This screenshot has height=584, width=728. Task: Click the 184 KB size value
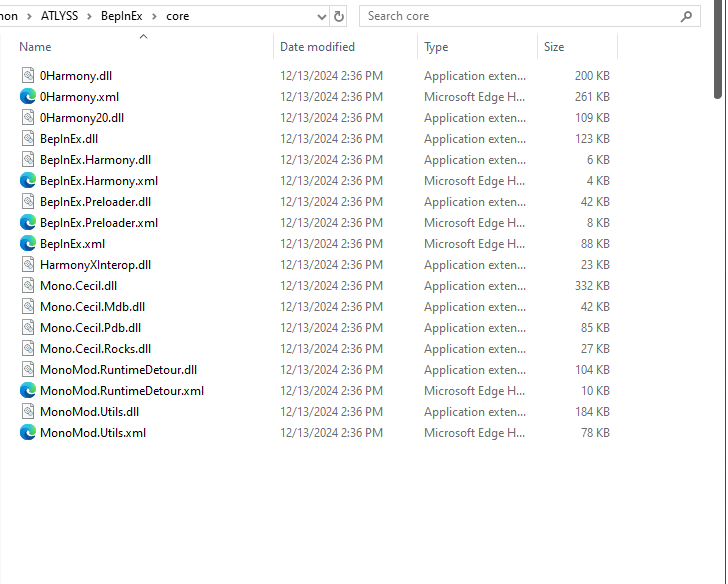pyautogui.click(x=592, y=412)
